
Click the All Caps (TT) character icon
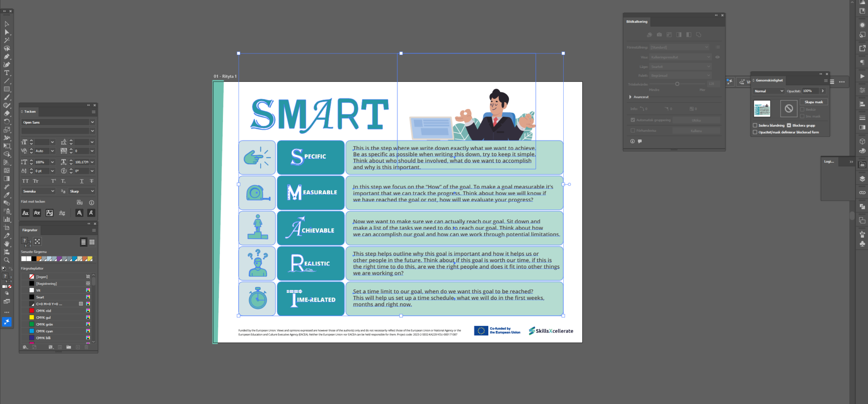[x=25, y=181]
